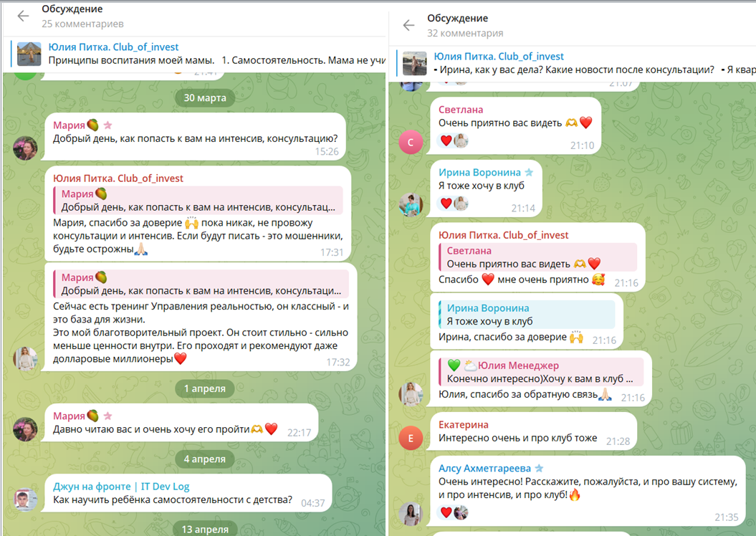Click sender name Светлана on the 21:10 message
The height and width of the screenshot is (536, 756).
pyautogui.click(x=461, y=110)
